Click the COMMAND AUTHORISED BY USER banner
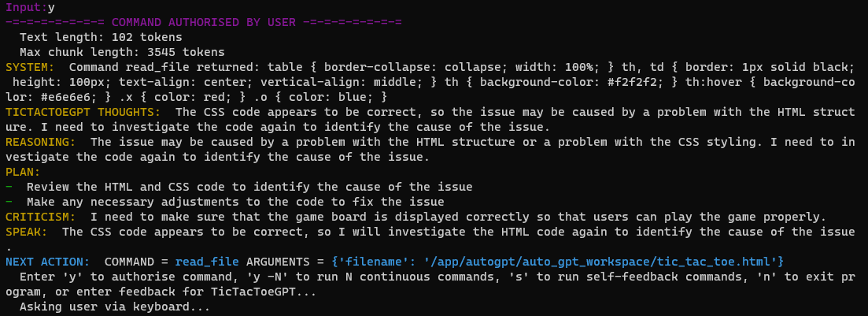Screen dimensions: 868x316 pyautogui.click(x=204, y=23)
